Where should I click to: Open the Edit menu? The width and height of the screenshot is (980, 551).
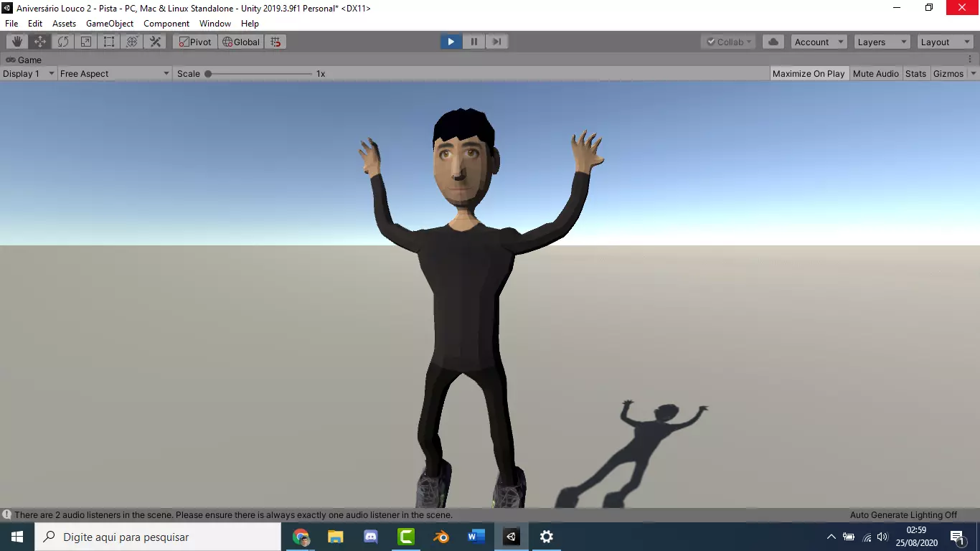coord(35,23)
